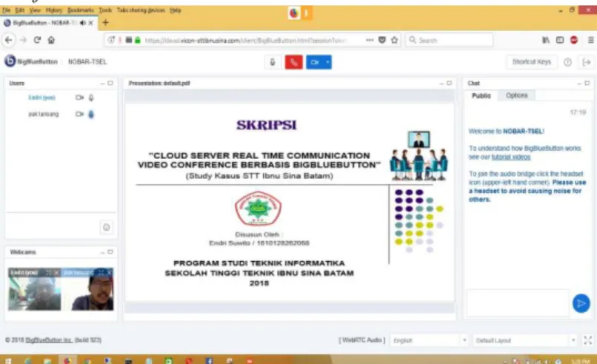The width and height of the screenshot is (597, 364).
Task: Open the Users panel settings gear
Action: (x=106, y=227)
